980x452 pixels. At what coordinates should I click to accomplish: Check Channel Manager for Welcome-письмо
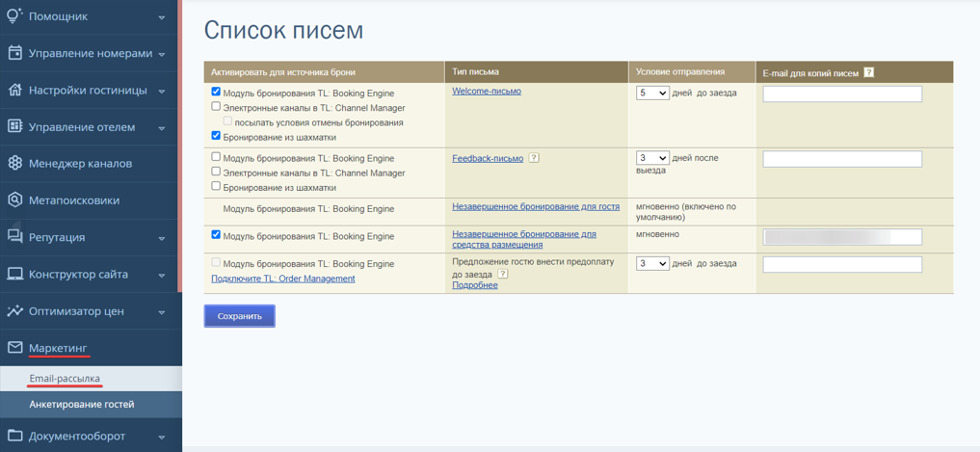(216, 106)
